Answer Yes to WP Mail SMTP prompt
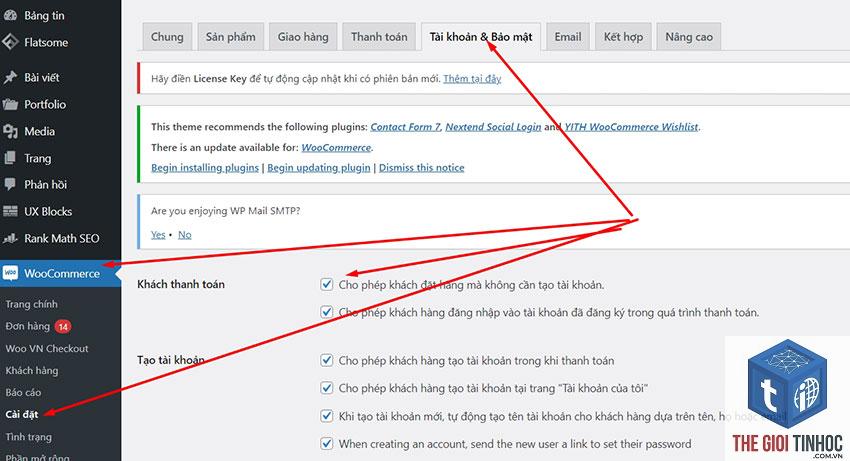 click(158, 234)
